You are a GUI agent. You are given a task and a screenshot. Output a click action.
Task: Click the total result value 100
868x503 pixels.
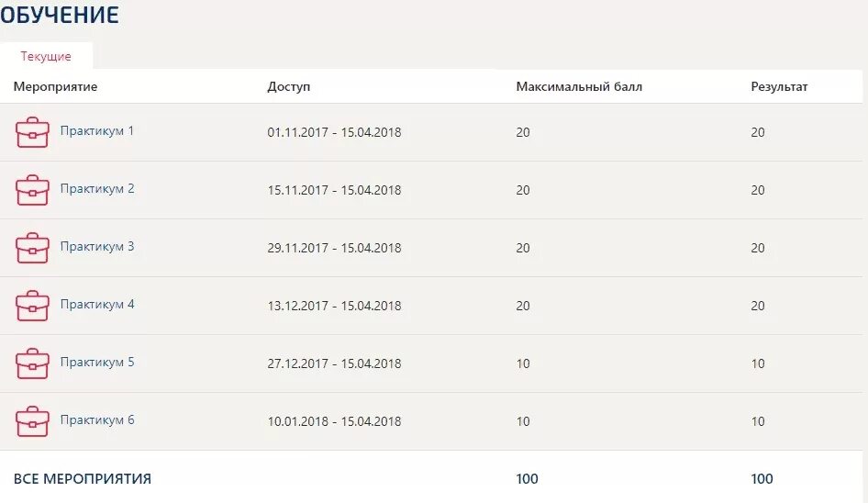pyautogui.click(x=762, y=478)
